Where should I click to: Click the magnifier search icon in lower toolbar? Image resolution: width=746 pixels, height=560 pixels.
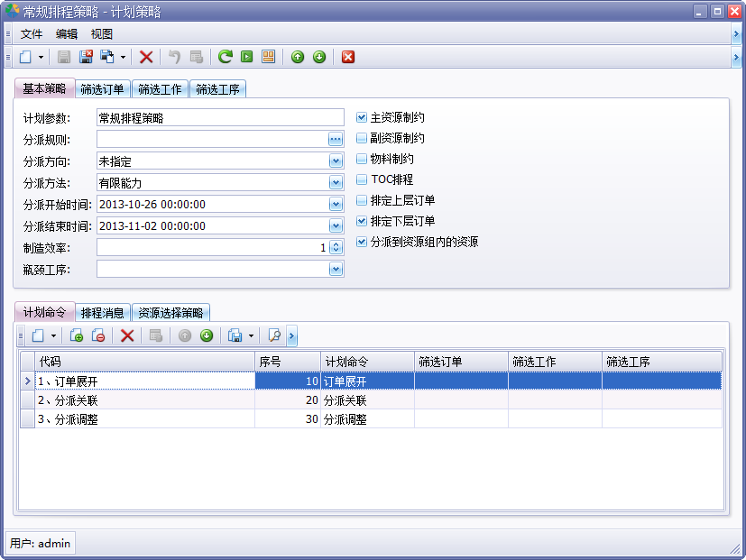(x=274, y=335)
